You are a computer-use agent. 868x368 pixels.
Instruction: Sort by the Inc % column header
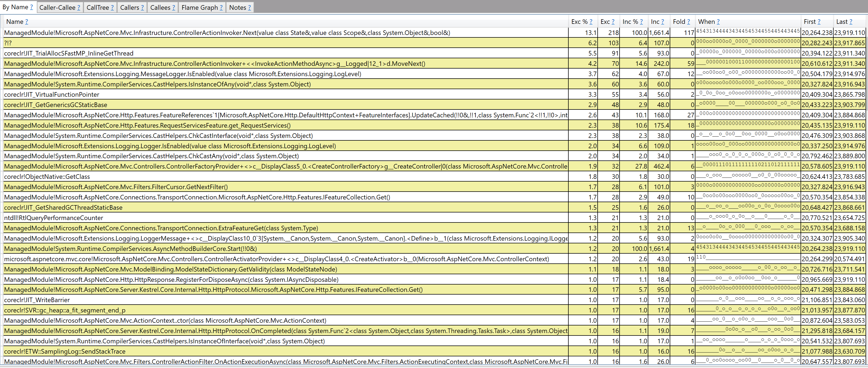click(x=630, y=22)
